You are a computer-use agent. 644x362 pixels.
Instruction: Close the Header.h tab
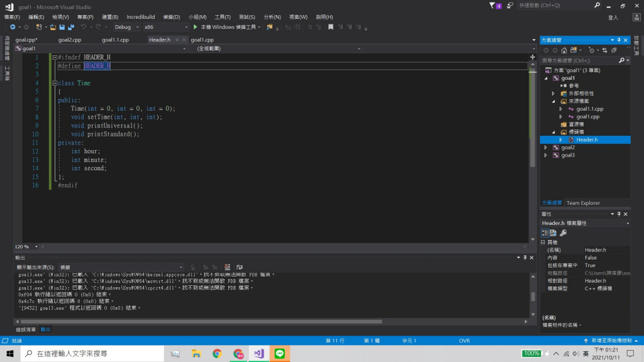[x=184, y=40]
